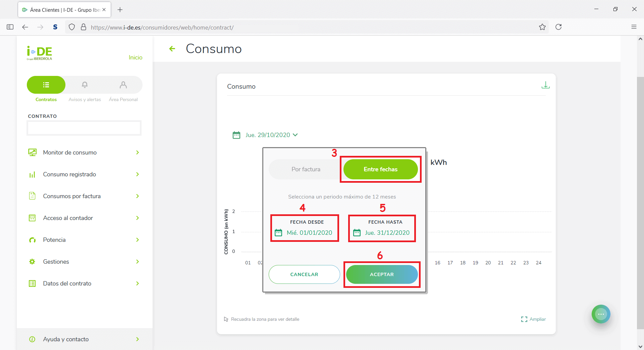The width and height of the screenshot is (644, 350).
Task: Click the page vertical scrollbar
Action: [x=640, y=202]
